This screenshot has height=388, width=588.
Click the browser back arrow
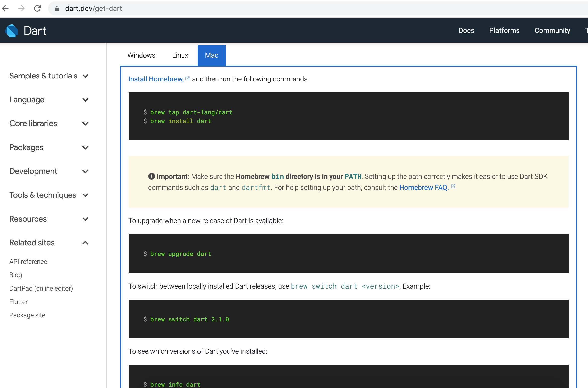[x=5, y=8]
